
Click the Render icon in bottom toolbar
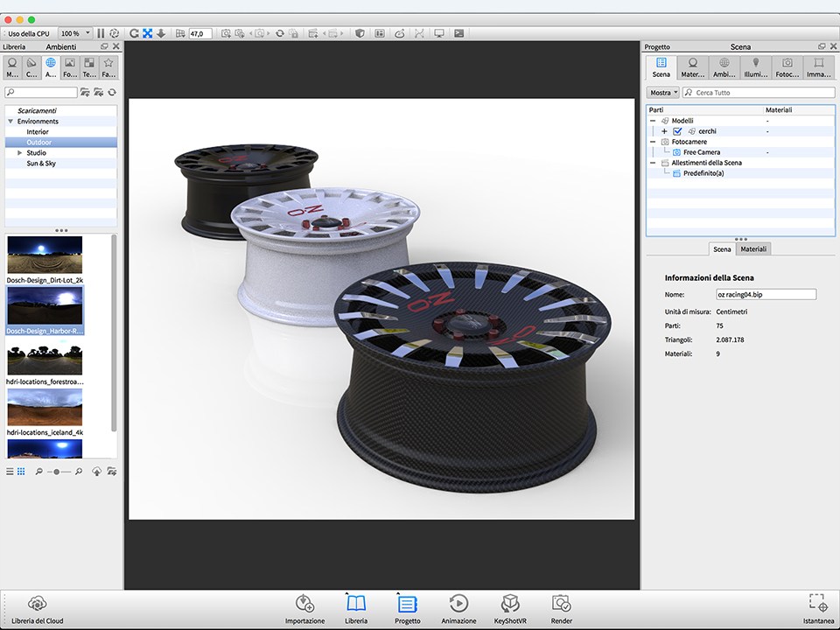(x=561, y=604)
